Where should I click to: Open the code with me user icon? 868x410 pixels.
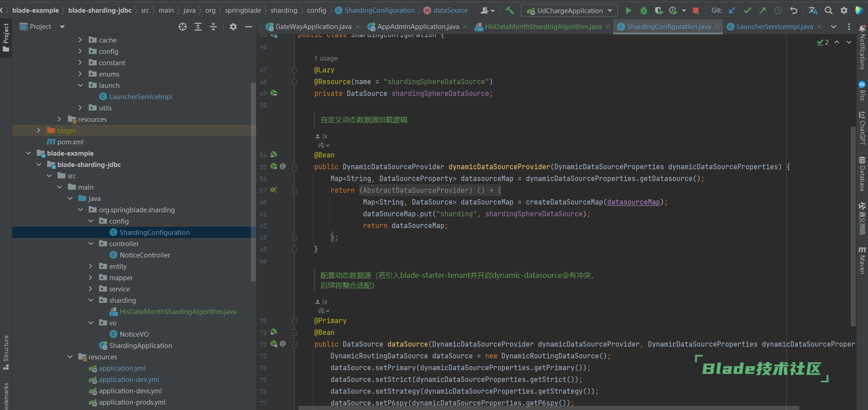point(487,10)
